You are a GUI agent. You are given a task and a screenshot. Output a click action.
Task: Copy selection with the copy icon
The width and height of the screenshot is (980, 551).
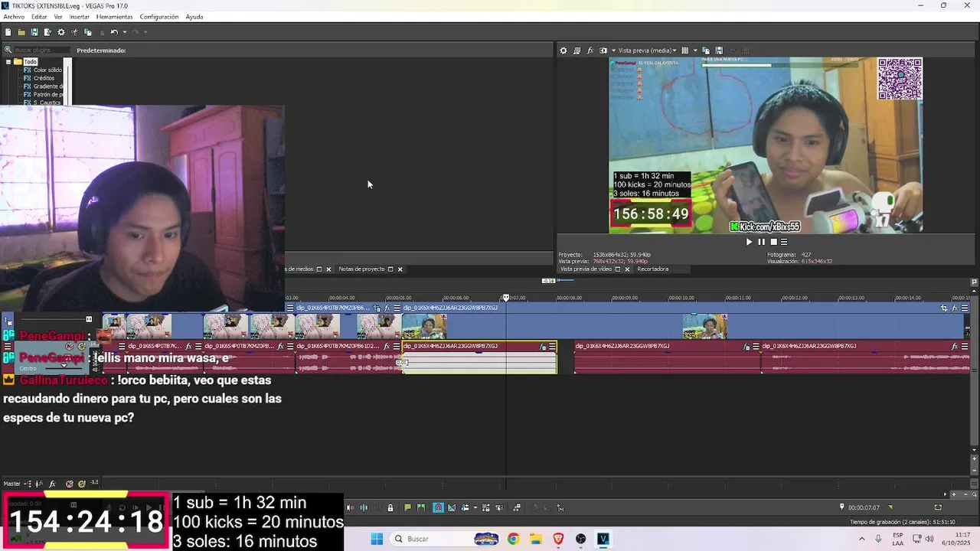coord(87,32)
